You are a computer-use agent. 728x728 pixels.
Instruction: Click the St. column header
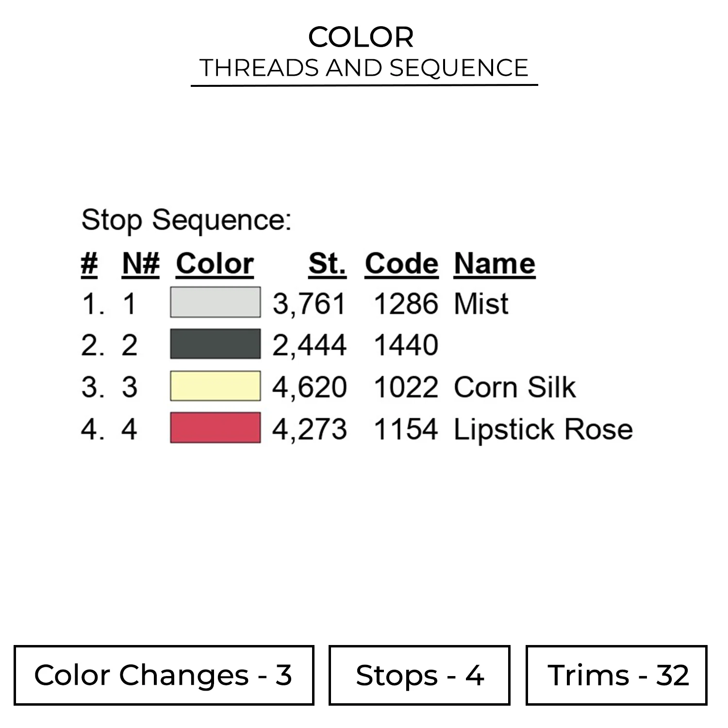pos(327,264)
